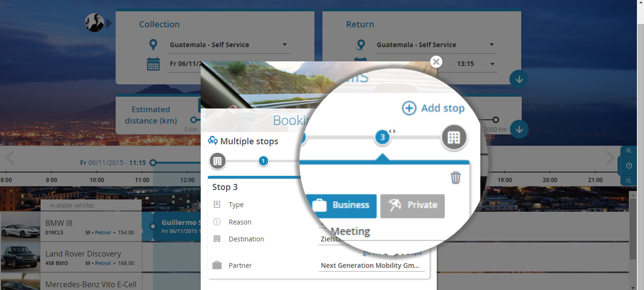Open the Return time 13:15 dropdown
644x290 pixels.
click(476, 64)
